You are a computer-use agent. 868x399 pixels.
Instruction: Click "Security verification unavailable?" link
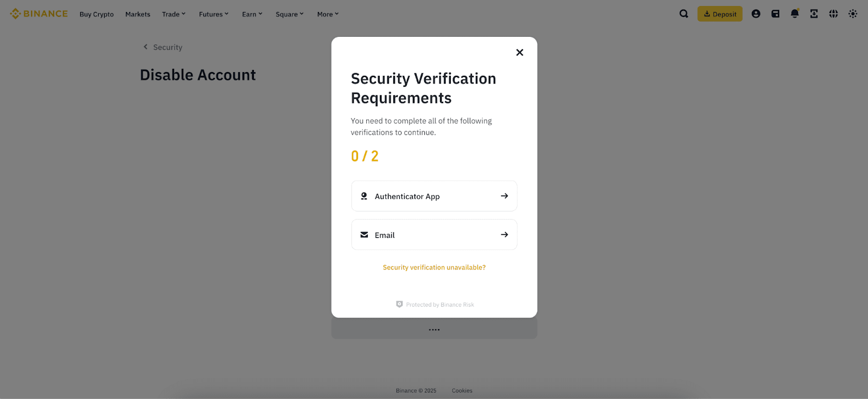pos(434,268)
